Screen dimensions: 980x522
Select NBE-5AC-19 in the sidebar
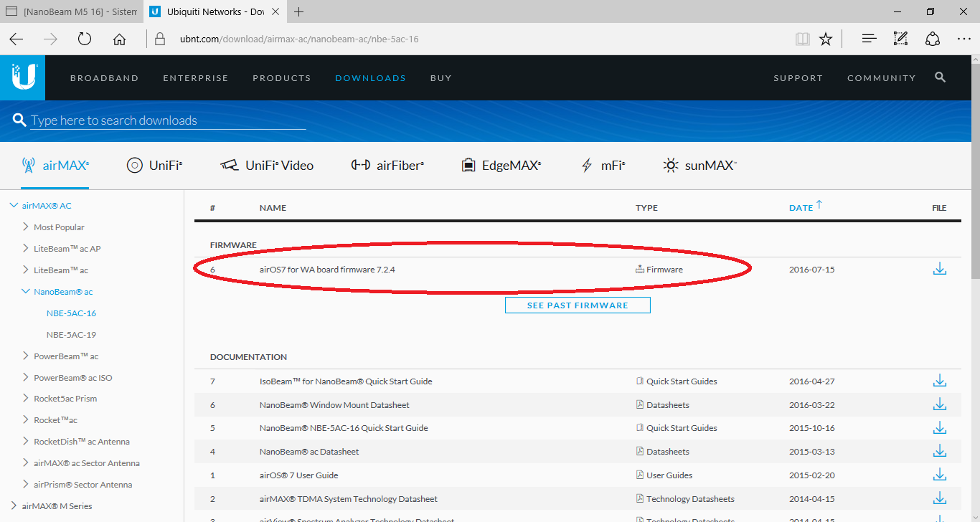click(71, 335)
